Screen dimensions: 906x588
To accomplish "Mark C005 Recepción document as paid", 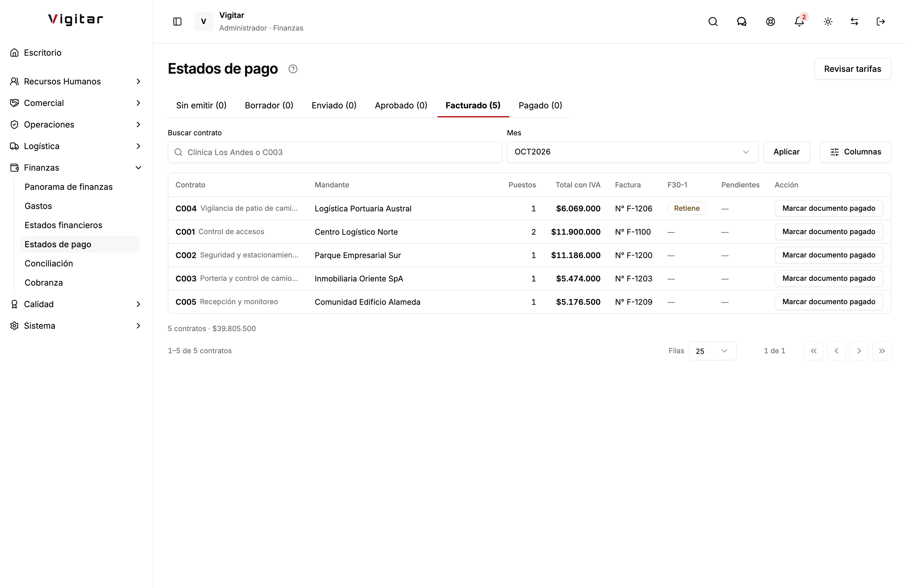I will click(829, 302).
